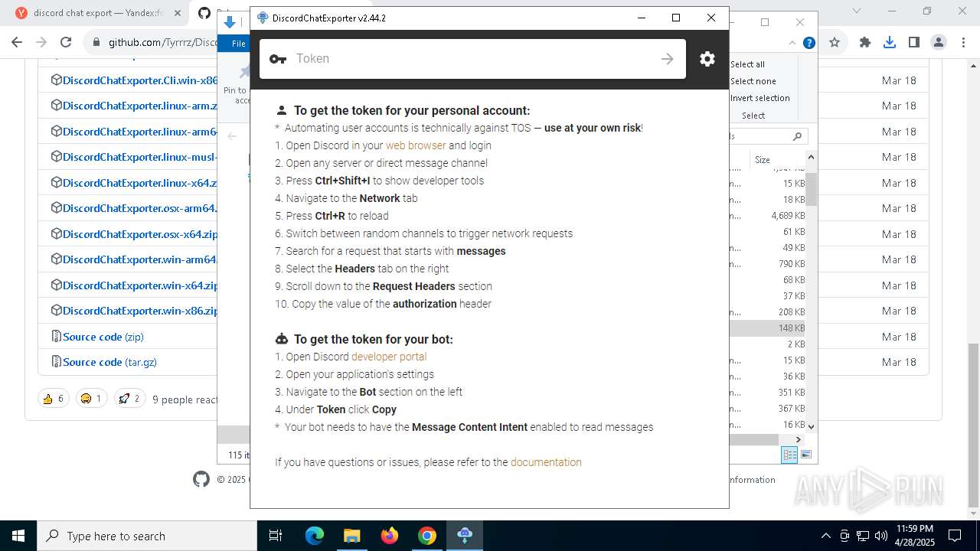
Task: Open Chrome extensions puzzle icon
Action: [x=865, y=43]
